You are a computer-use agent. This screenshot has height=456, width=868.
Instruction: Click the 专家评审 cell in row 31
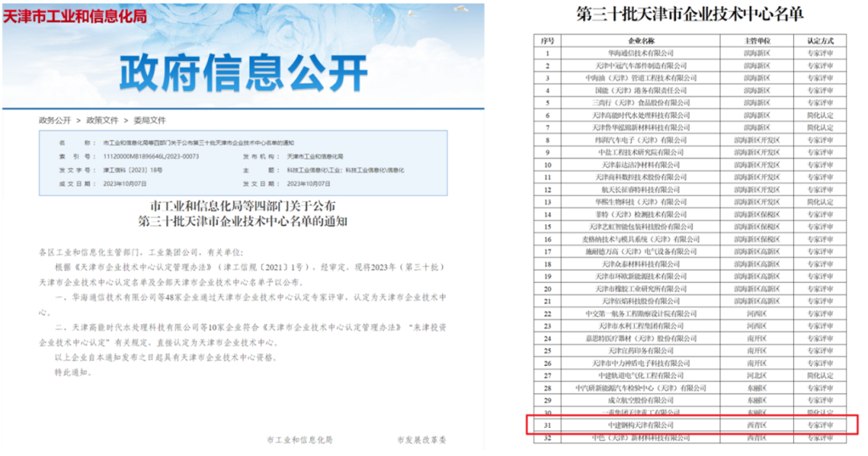coord(820,425)
